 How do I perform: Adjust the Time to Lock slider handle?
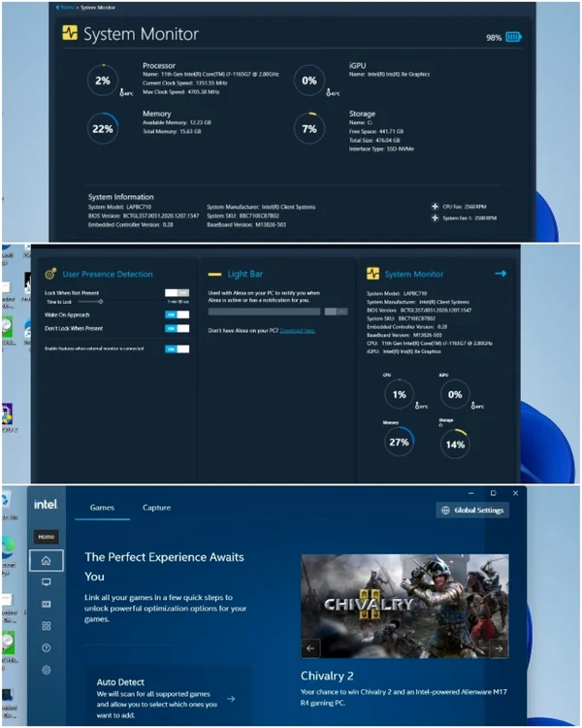pos(100,302)
